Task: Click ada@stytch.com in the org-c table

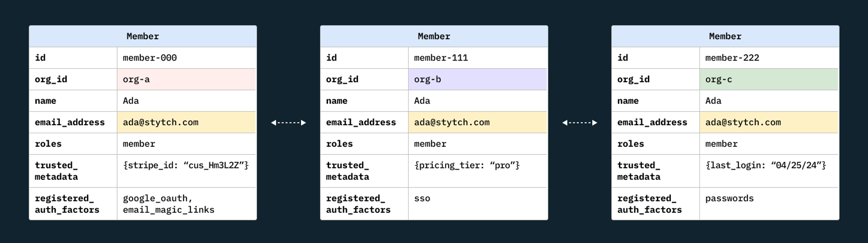Action: point(743,122)
